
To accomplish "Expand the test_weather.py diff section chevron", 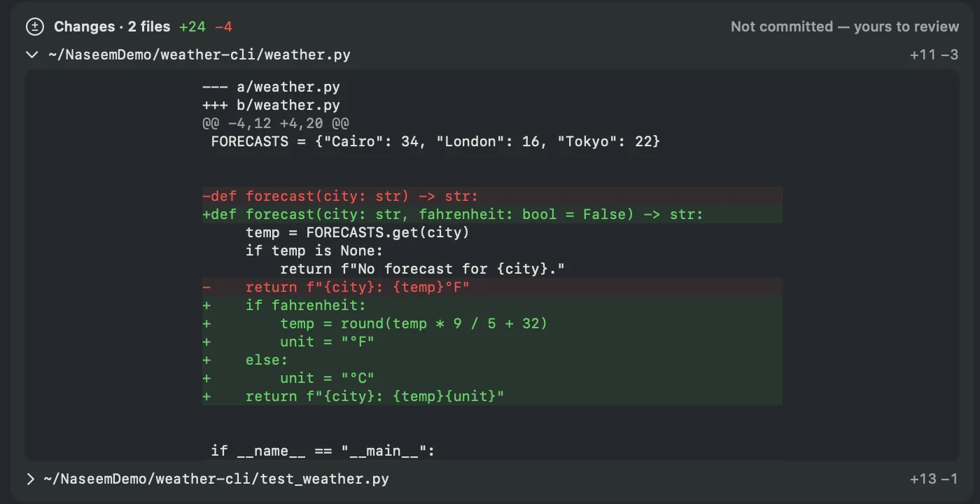I will pos(30,479).
